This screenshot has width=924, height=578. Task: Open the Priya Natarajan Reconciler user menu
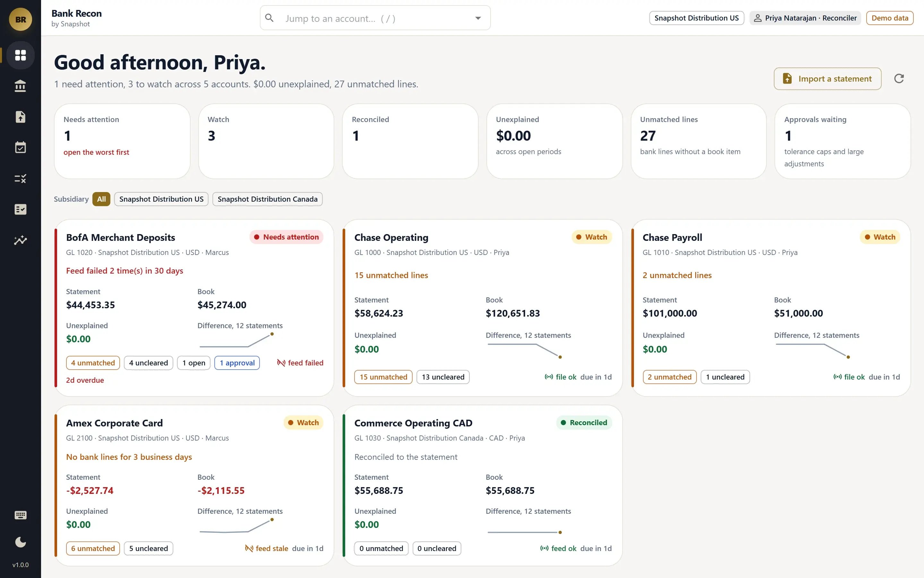click(x=805, y=18)
